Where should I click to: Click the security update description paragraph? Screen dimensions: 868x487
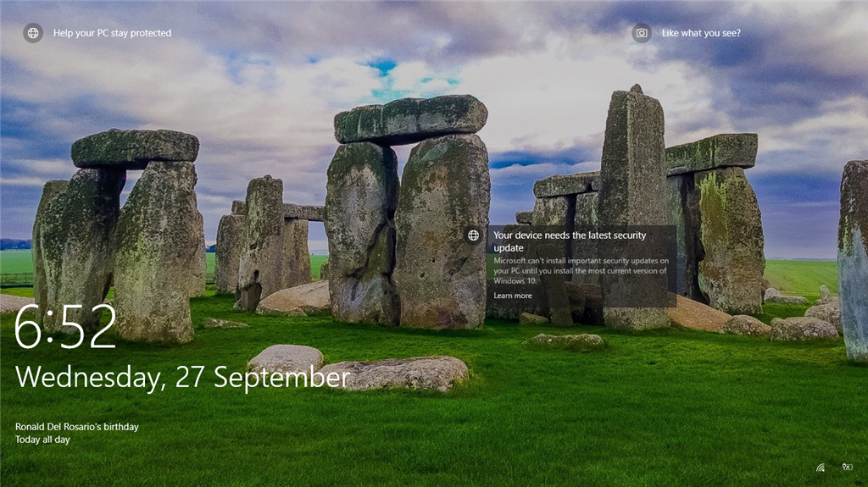[x=581, y=271]
